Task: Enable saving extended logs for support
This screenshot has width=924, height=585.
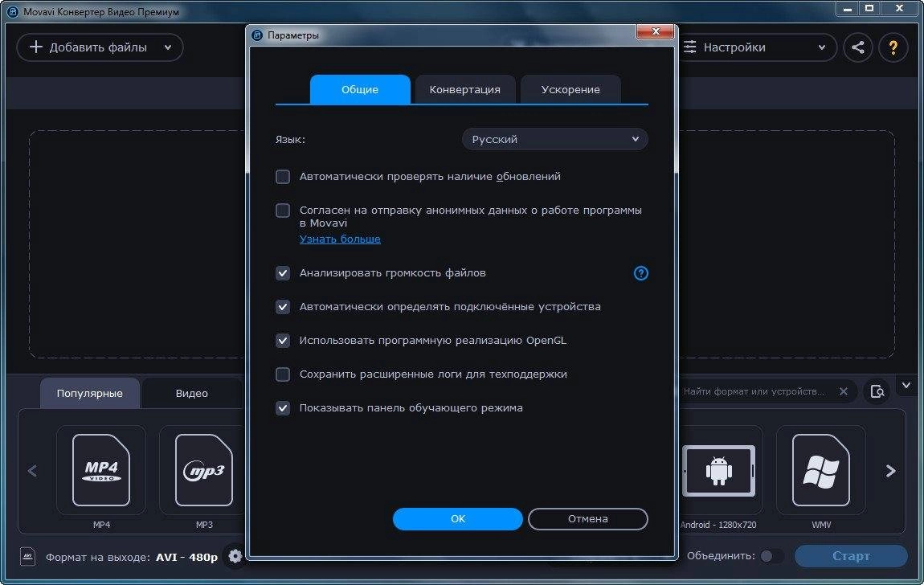Action: click(x=283, y=374)
